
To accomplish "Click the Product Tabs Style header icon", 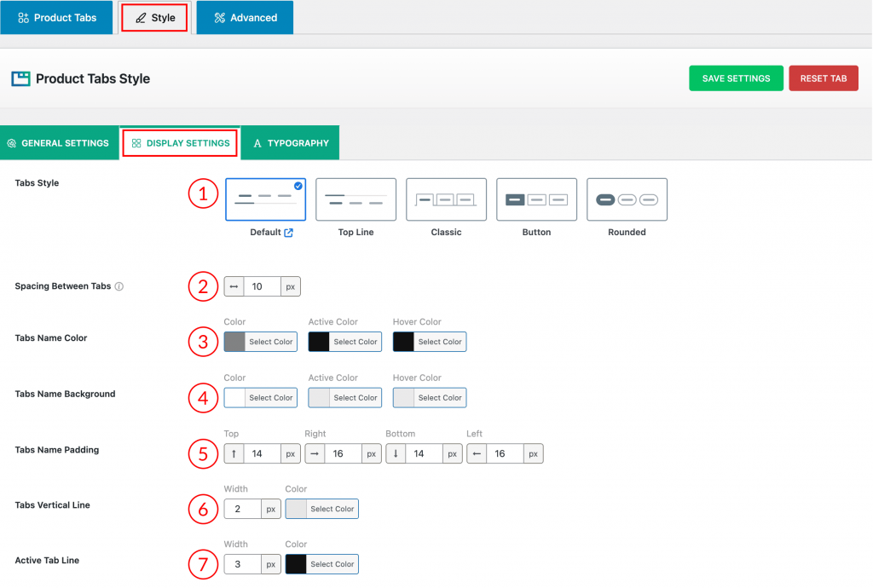I will point(20,78).
